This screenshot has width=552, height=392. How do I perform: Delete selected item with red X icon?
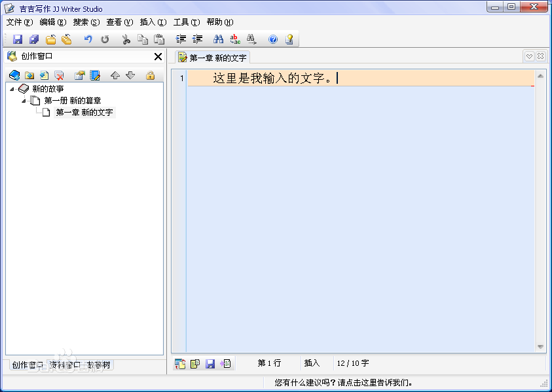pyautogui.click(x=59, y=75)
